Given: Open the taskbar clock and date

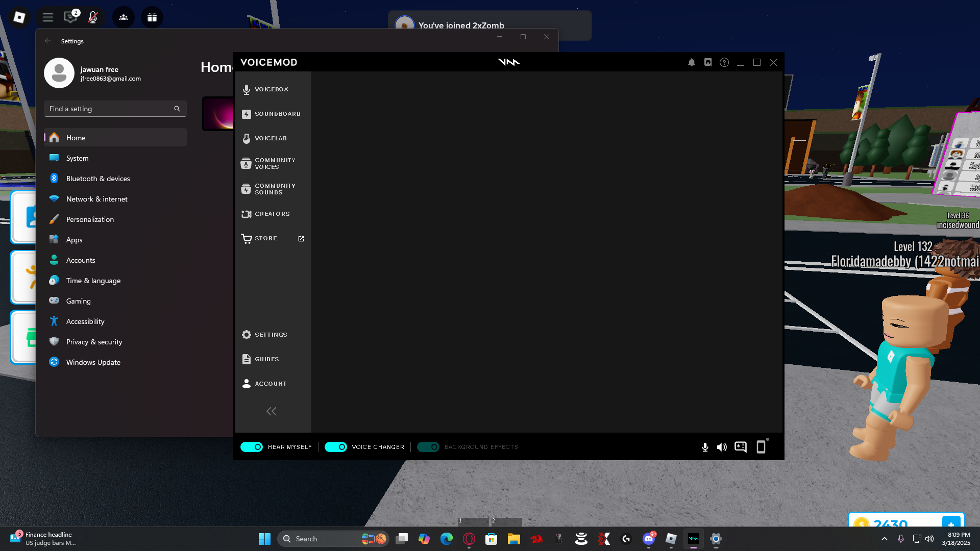Looking at the screenshot, I should (x=956, y=539).
